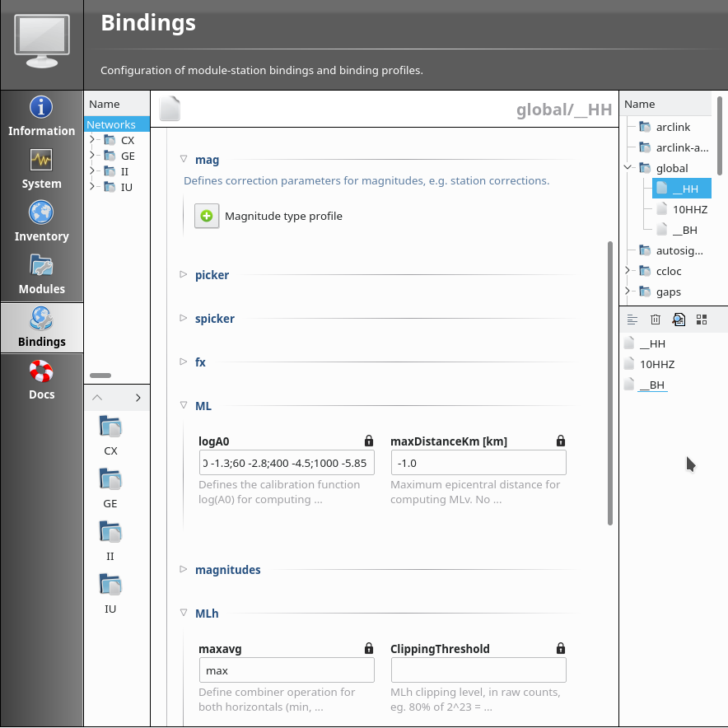728x728 pixels.
Task: Toggle lock icon for maxDistanceKm parameter
Action: pos(560,441)
